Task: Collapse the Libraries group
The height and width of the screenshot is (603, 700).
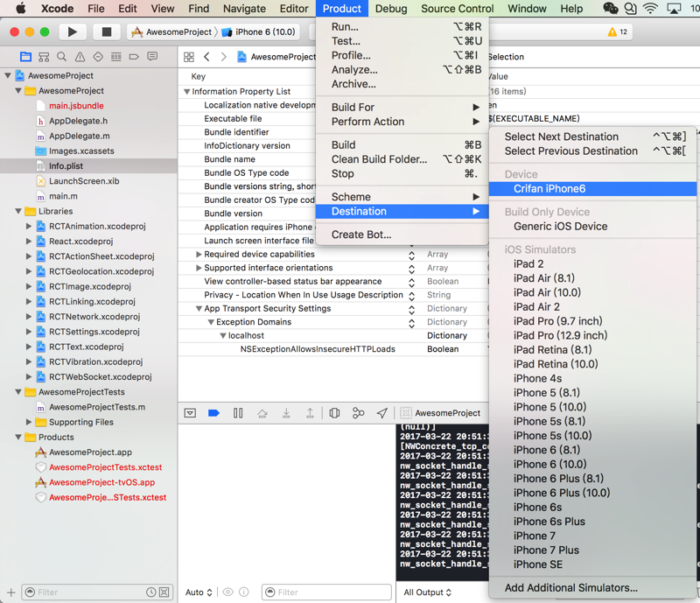Action: [18, 211]
